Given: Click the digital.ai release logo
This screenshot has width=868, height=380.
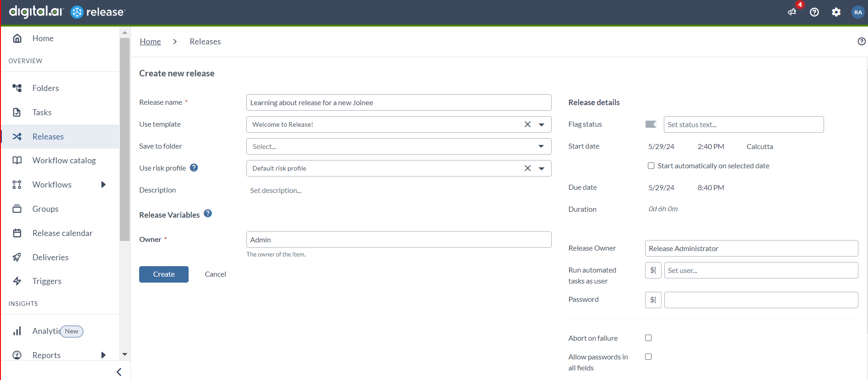Looking at the screenshot, I should [x=67, y=11].
